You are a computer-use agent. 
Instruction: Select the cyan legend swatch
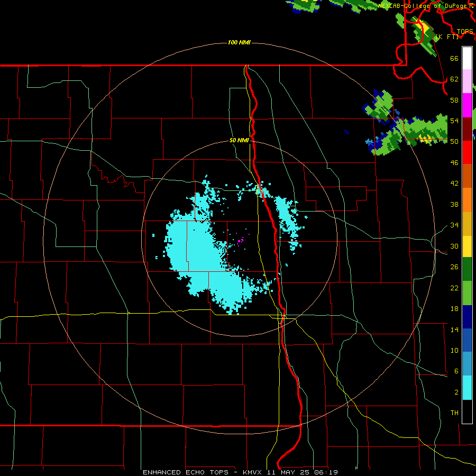pyautogui.click(x=467, y=388)
